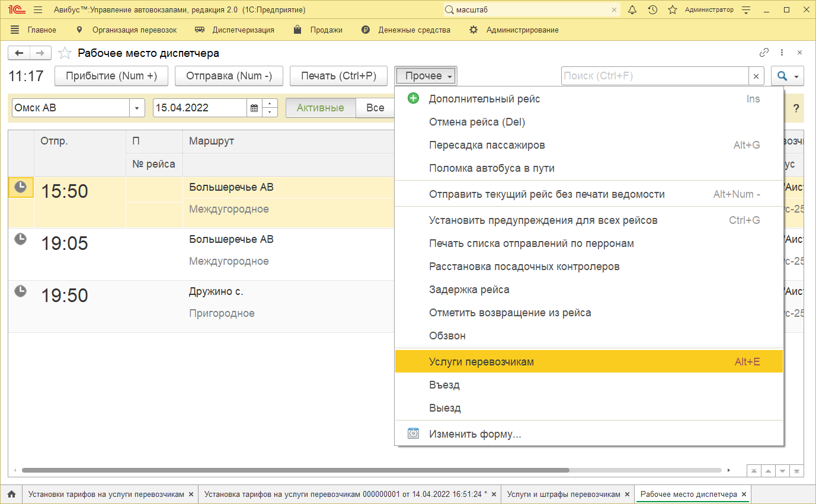816x504 pixels.
Task: Switch to the Все filter toggle
Action: 375,108
